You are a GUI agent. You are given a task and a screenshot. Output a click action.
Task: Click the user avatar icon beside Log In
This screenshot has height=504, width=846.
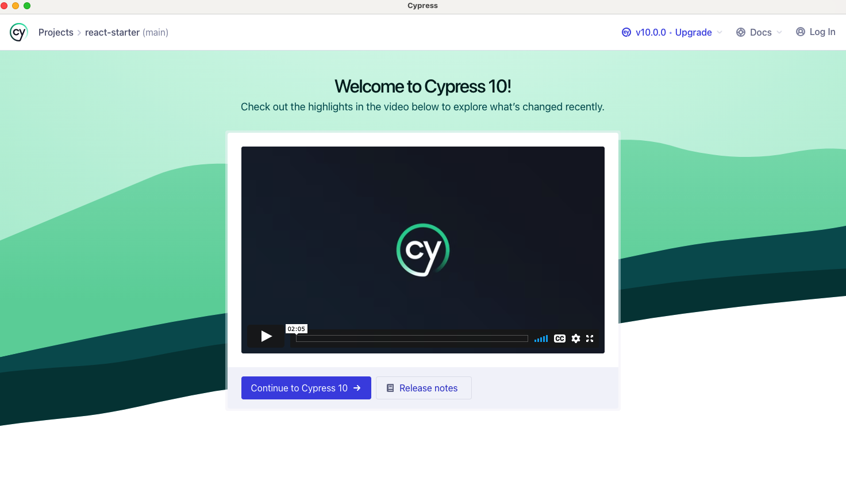[x=801, y=32]
